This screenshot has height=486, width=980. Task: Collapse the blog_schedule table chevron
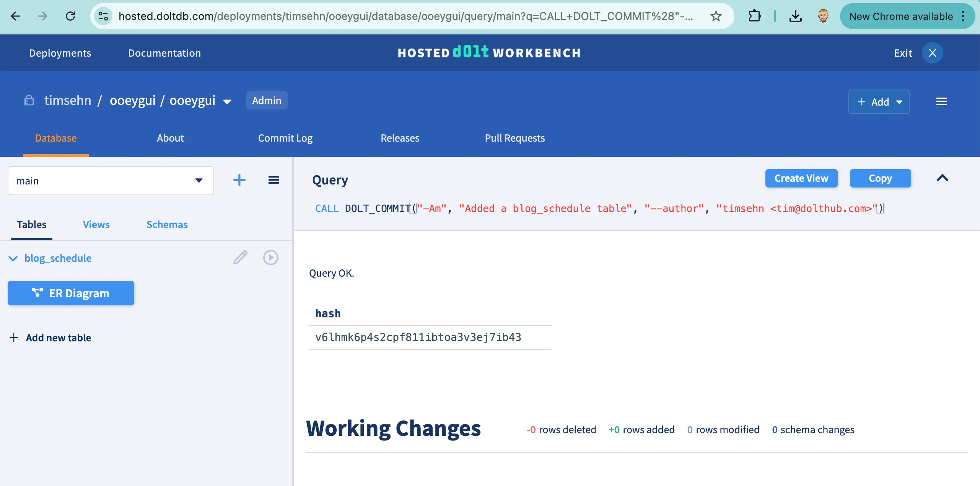coord(13,258)
